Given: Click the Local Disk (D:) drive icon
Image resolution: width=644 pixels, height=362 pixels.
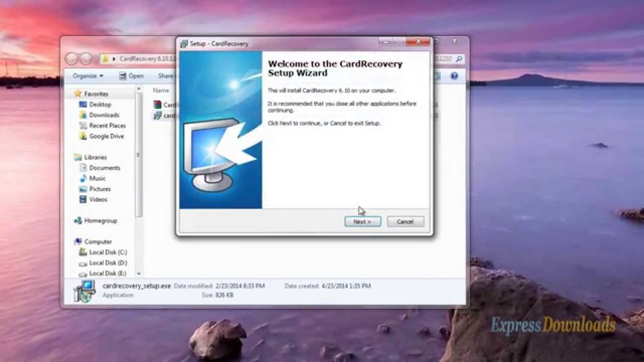Looking at the screenshot, I should tap(83, 263).
